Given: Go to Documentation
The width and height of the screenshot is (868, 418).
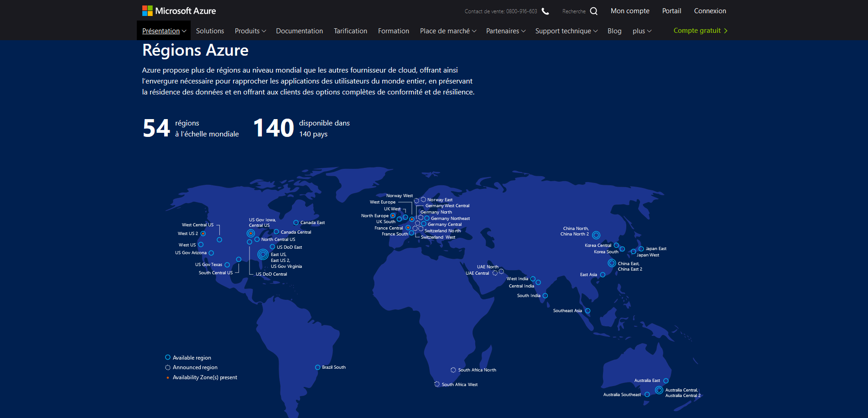Looking at the screenshot, I should pos(299,31).
